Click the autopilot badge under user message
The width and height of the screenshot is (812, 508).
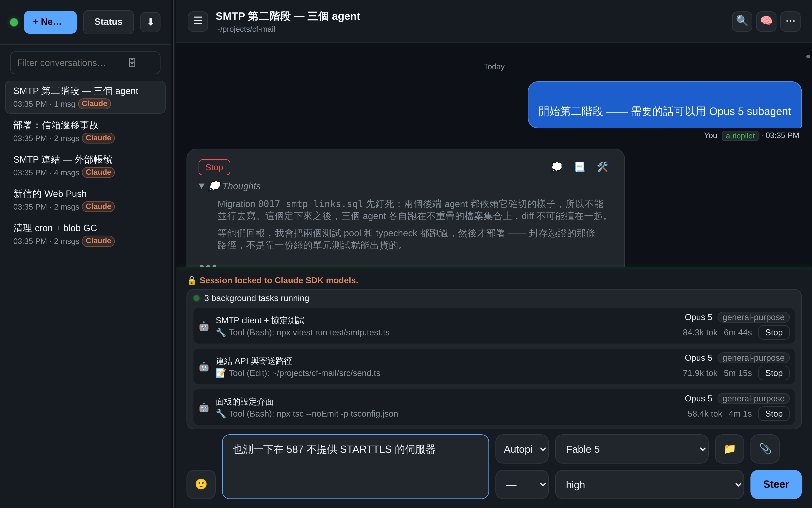point(740,136)
